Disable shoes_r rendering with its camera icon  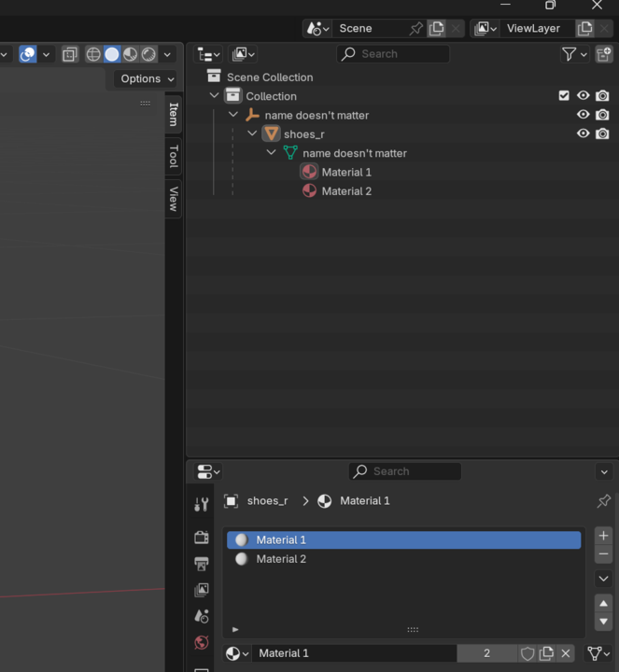[x=602, y=133]
